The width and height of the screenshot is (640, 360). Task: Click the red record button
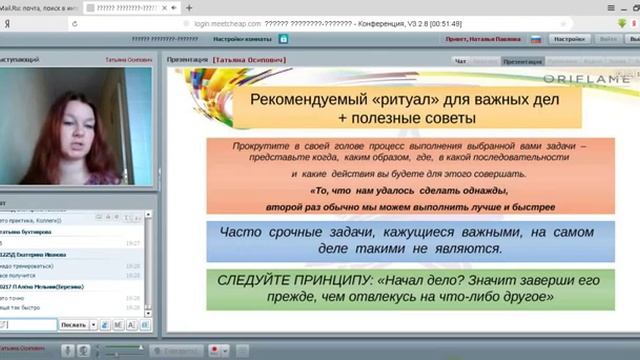coord(214,350)
